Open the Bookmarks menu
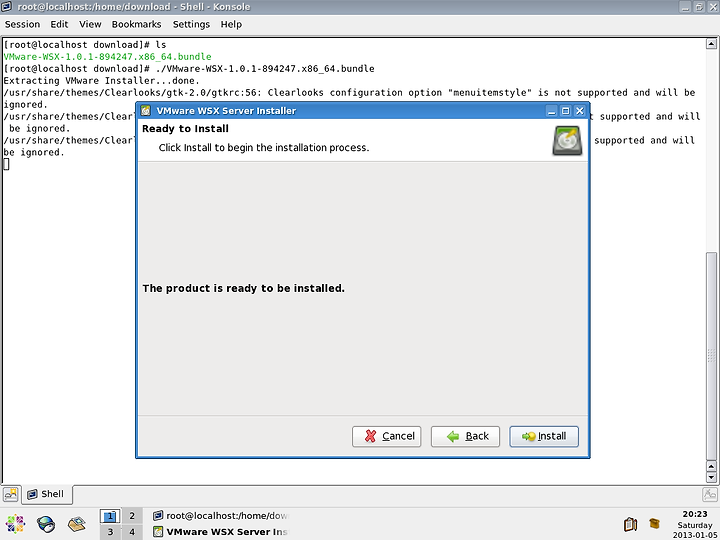Screen dimensions: 720x540 136,24
